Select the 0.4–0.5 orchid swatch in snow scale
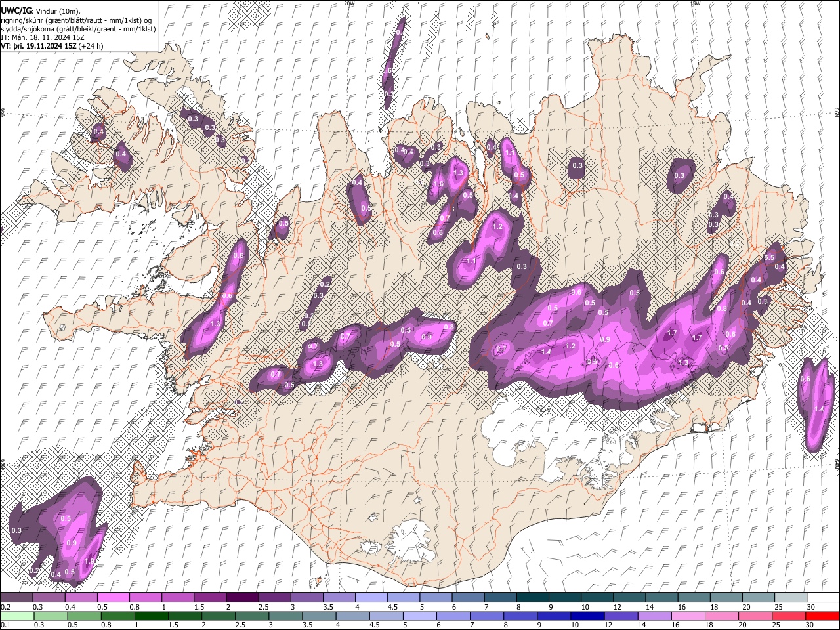The width and height of the screenshot is (840, 630). pyautogui.click(x=81, y=598)
